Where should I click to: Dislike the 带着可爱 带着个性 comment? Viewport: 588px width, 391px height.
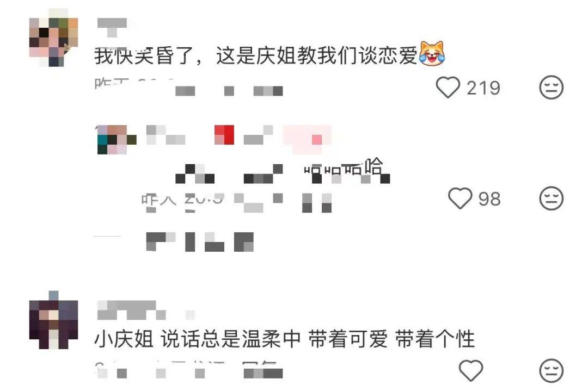click(x=551, y=371)
